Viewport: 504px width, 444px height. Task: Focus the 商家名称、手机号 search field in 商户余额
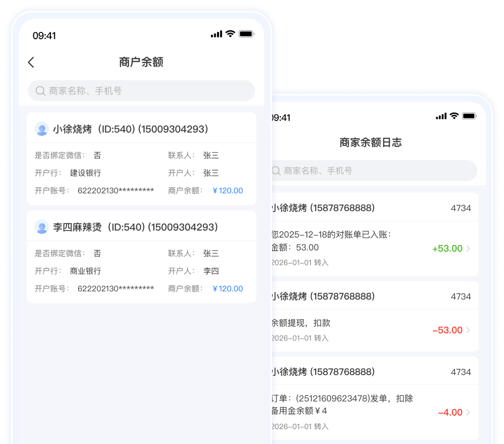coord(149,91)
